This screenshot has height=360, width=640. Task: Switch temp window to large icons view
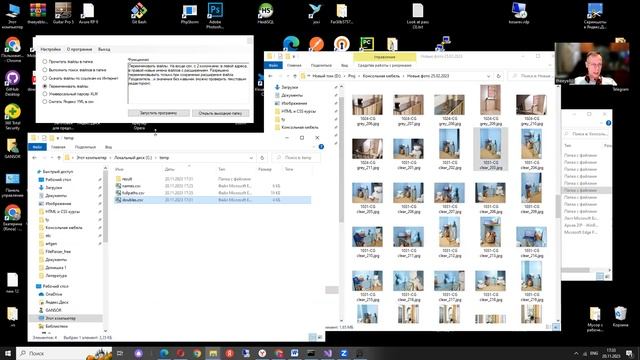(x=320, y=337)
